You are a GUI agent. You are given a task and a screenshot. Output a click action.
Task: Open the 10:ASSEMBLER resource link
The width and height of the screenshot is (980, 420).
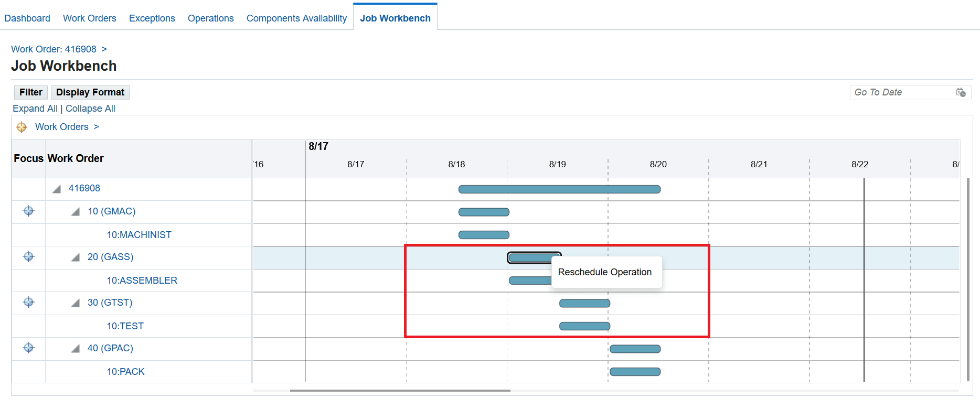pyautogui.click(x=142, y=281)
